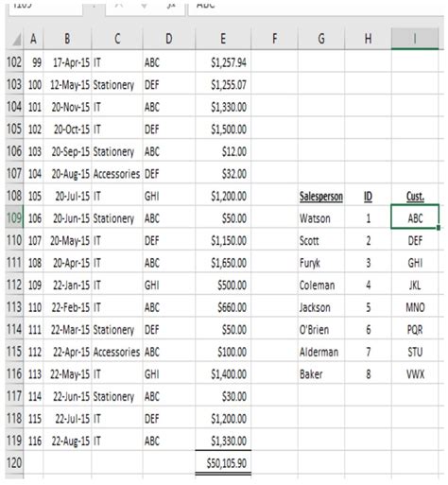Click the Select All corner triangle
Image resolution: width=448 pixels, height=485 pixels.
click(x=15, y=39)
